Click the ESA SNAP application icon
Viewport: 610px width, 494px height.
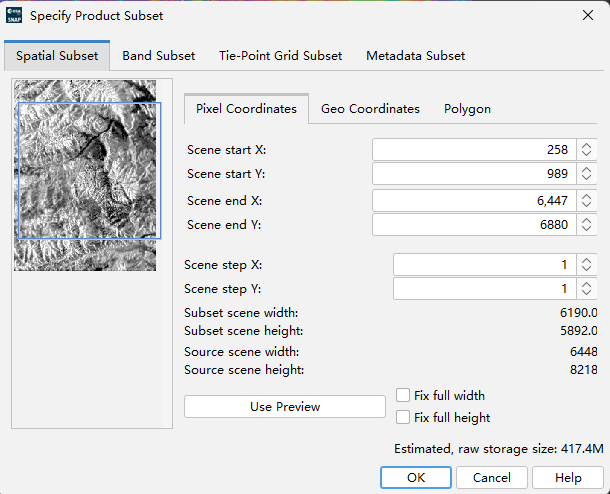point(14,16)
